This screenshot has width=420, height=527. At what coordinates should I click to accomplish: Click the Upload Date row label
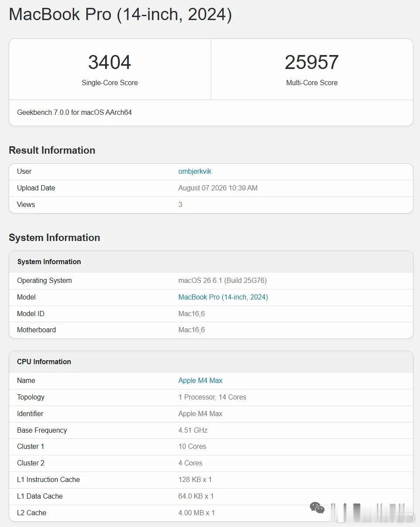(36, 188)
